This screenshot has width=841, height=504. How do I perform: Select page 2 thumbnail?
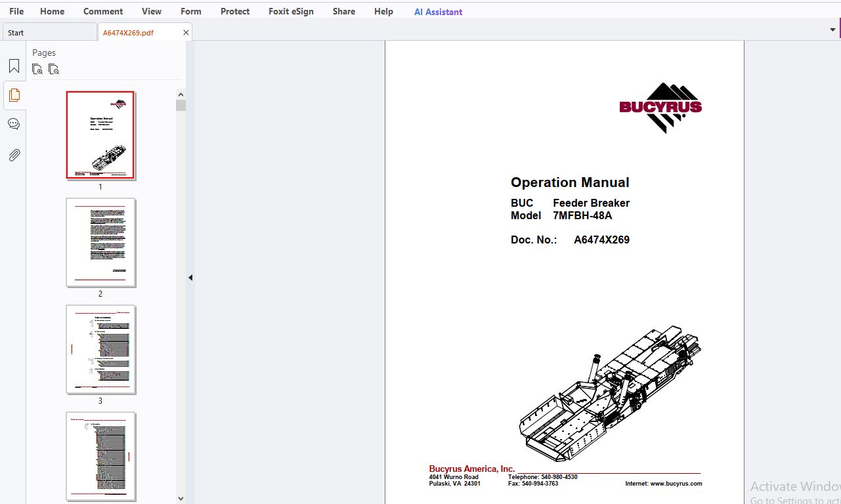click(100, 242)
